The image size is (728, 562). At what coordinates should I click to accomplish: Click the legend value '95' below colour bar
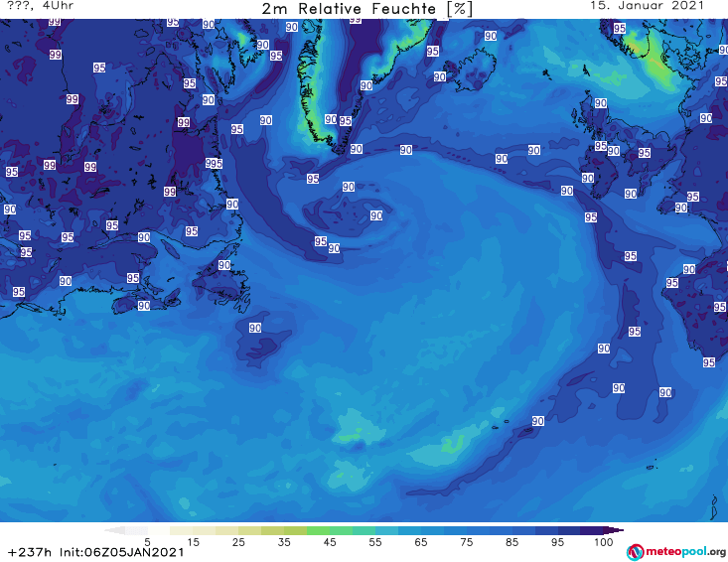pyautogui.click(x=557, y=541)
